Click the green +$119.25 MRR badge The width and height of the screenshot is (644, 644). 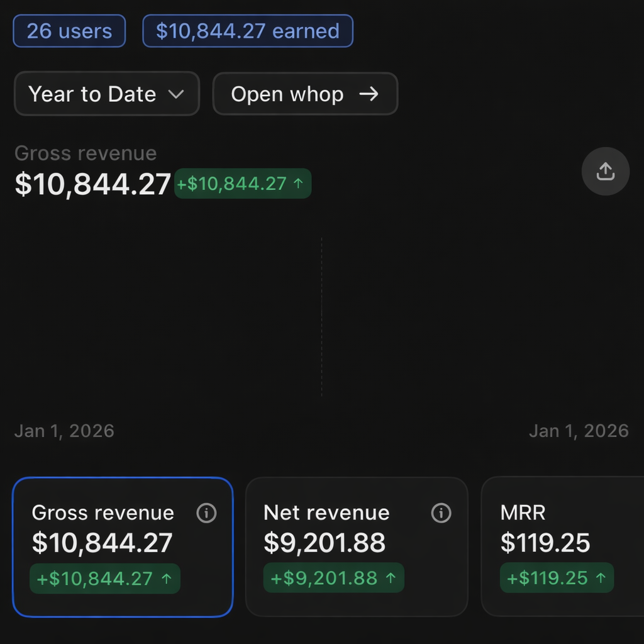click(x=557, y=578)
